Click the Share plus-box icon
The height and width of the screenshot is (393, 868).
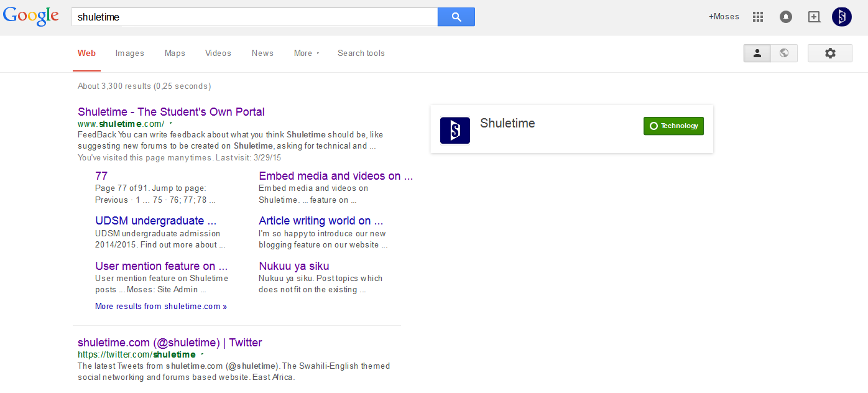point(815,17)
